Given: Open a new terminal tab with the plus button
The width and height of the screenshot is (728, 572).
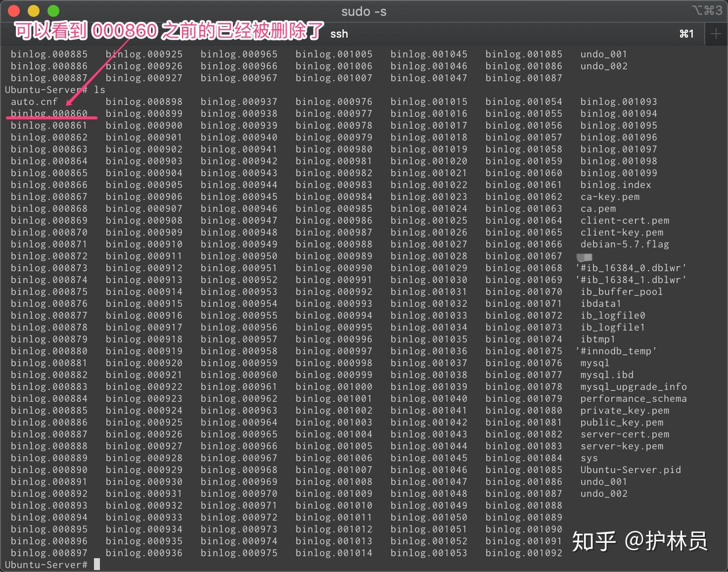Looking at the screenshot, I should pos(716,34).
